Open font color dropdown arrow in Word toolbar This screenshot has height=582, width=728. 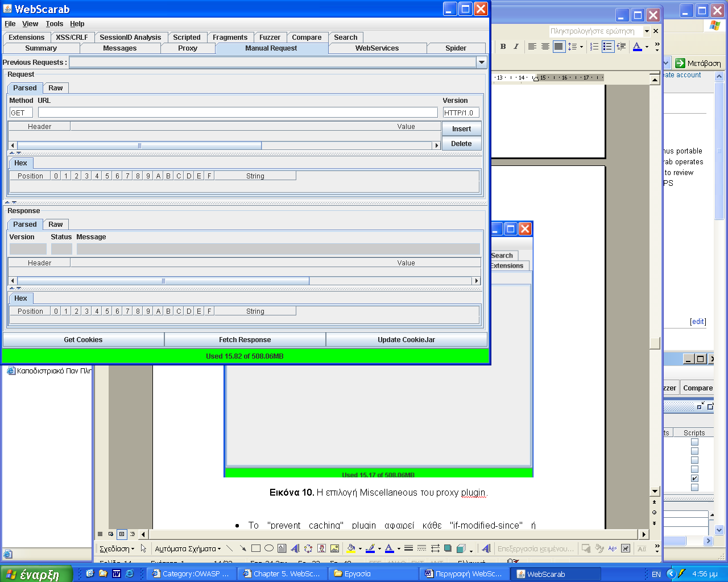tap(647, 47)
